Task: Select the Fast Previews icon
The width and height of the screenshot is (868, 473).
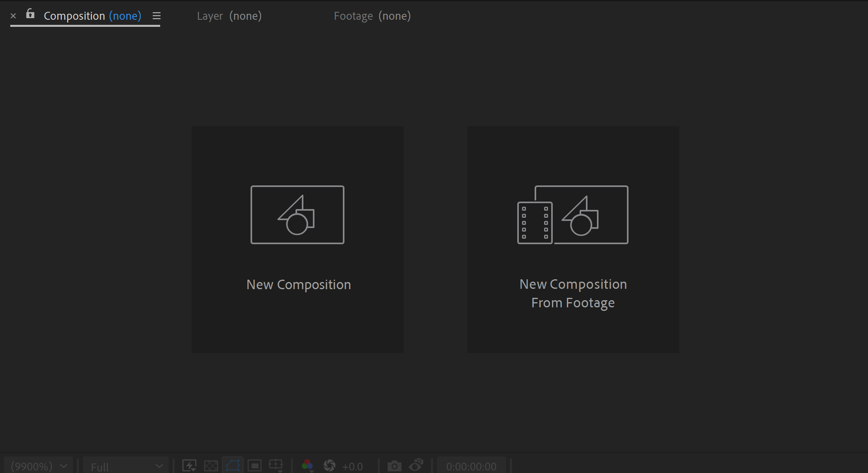Action: click(189, 466)
